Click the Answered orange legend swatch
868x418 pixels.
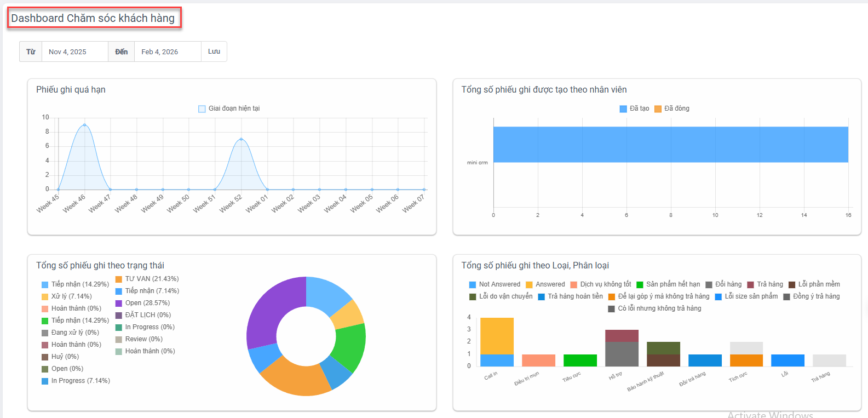pyautogui.click(x=529, y=284)
